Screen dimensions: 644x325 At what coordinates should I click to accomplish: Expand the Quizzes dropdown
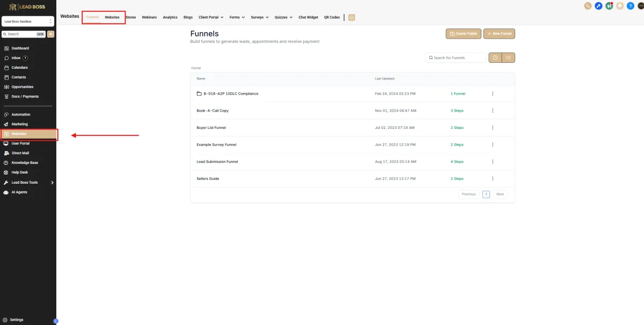pos(284,17)
